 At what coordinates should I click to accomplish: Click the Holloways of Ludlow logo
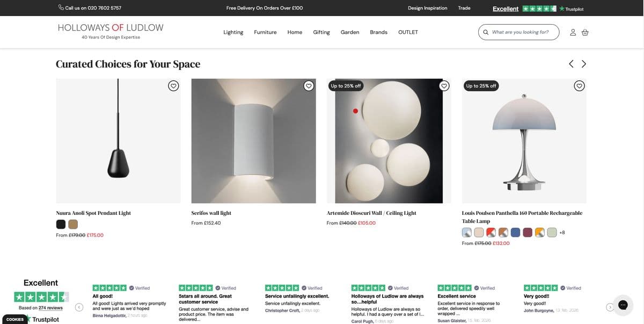click(x=111, y=28)
